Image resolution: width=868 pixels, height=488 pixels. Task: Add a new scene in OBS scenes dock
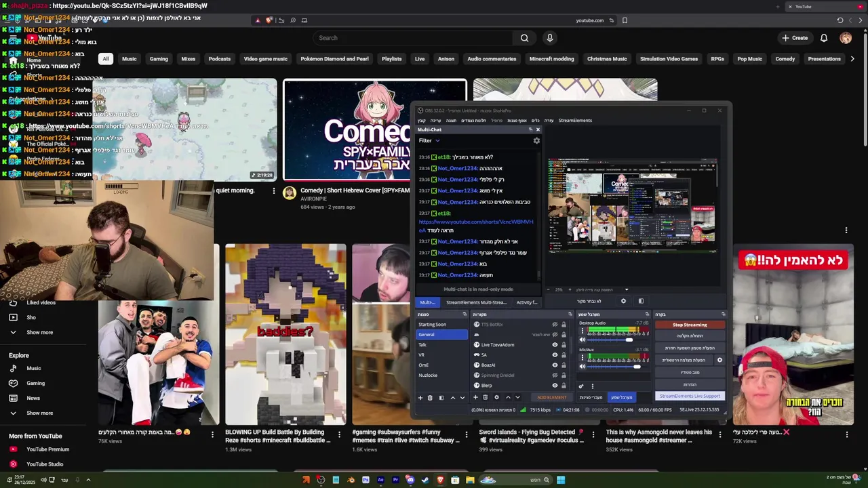[420, 398]
